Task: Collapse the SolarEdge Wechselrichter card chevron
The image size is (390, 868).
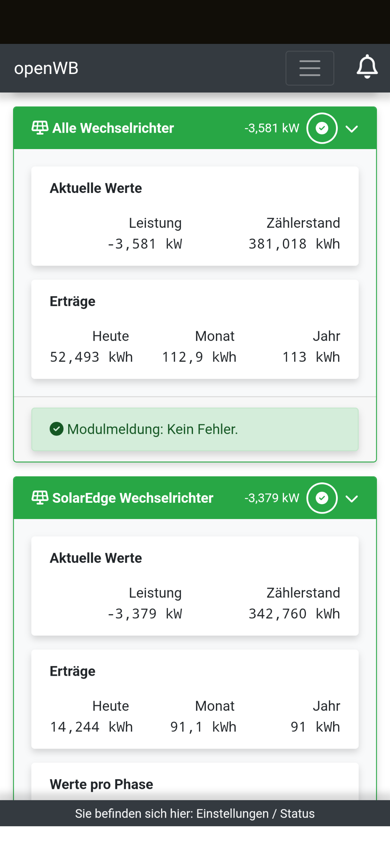Action: (x=352, y=499)
